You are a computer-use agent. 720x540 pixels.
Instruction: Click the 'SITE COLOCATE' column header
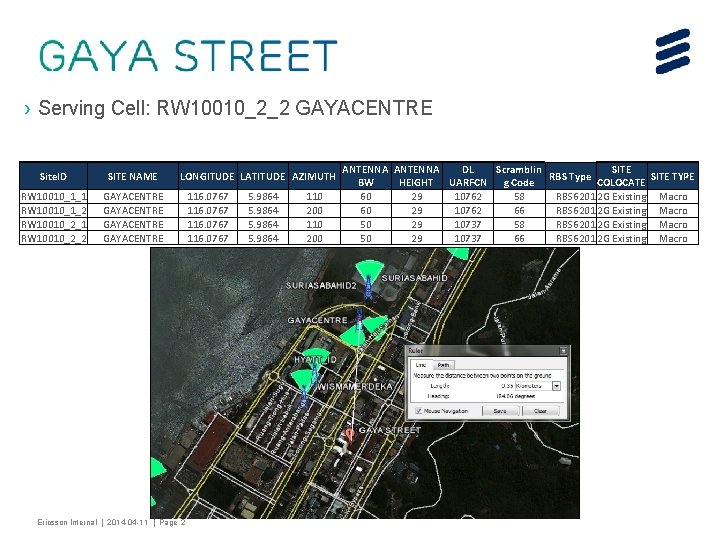[621, 176]
